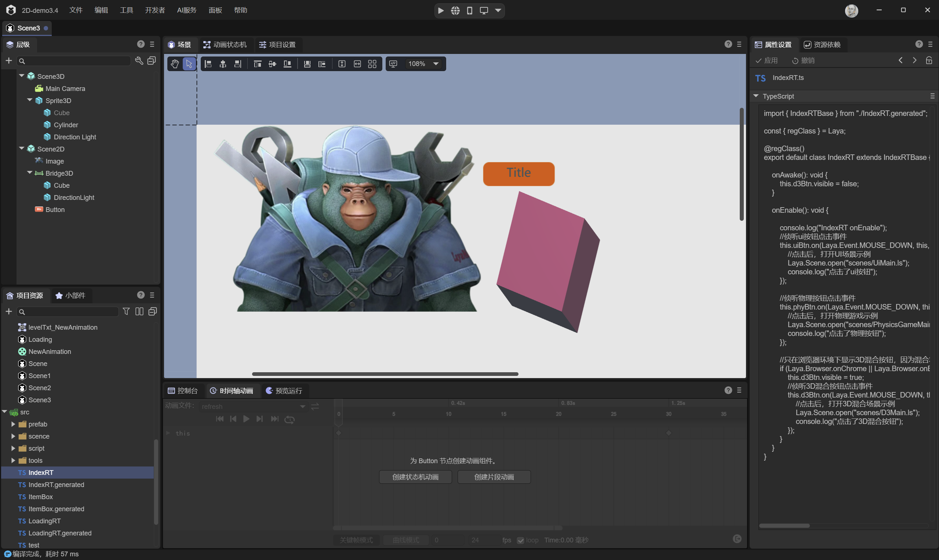Viewport: 939px width, 560px height.
Task: Click the 创建片段动画 button
Action: coord(494,477)
